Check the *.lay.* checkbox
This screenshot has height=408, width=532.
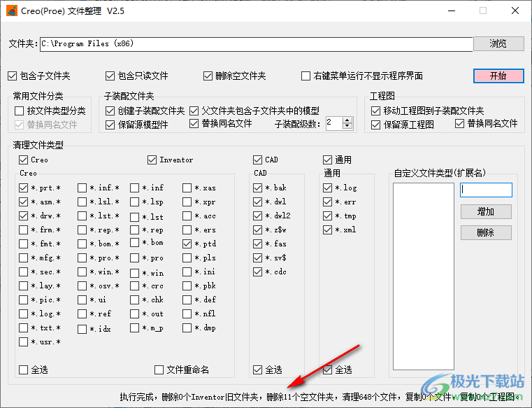pyautogui.click(x=23, y=286)
